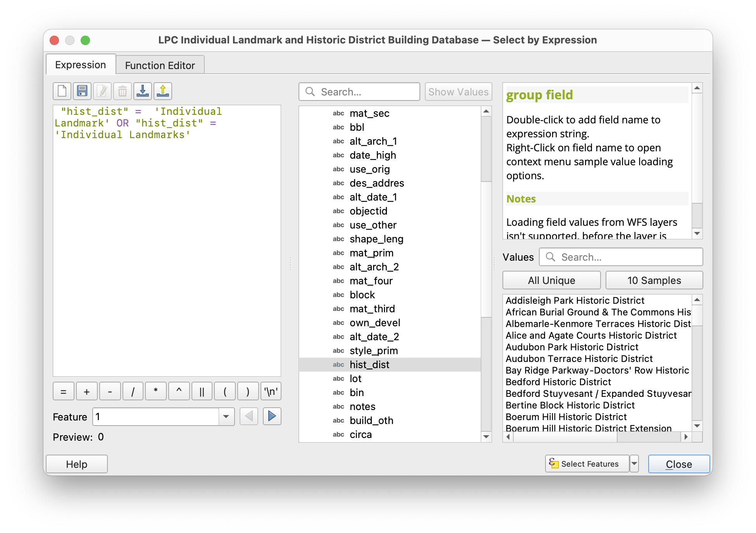Click the Import user expressions icon
This screenshot has height=533, width=756.
(x=143, y=92)
